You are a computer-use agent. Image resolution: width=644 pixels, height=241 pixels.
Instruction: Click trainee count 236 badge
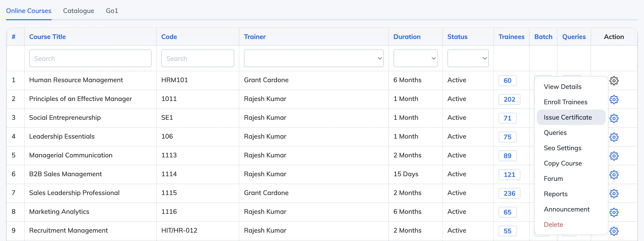[x=509, y=193]
